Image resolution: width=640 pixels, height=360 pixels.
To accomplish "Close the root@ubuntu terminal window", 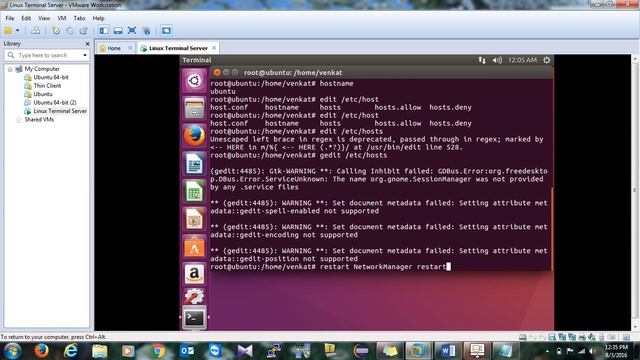I will (x=217, y=72).
